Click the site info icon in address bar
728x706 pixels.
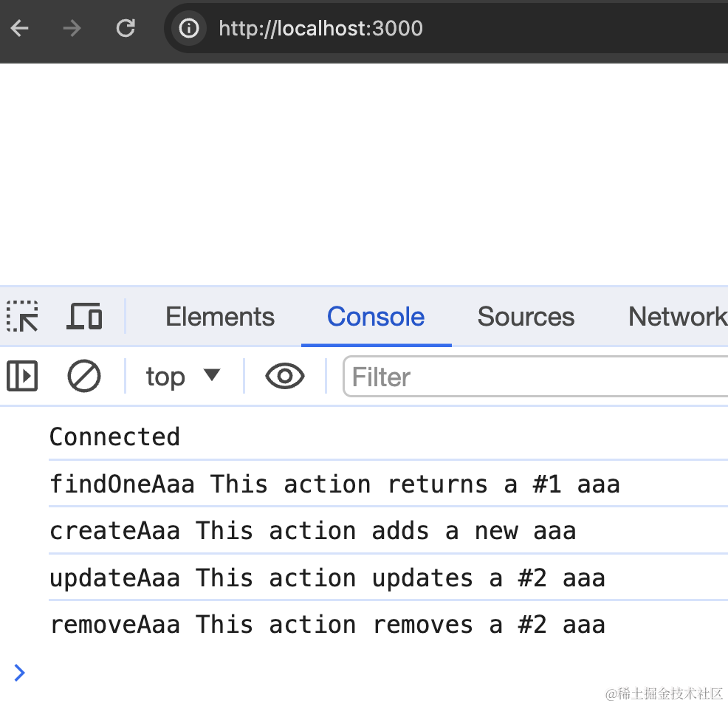coord(190,29)
